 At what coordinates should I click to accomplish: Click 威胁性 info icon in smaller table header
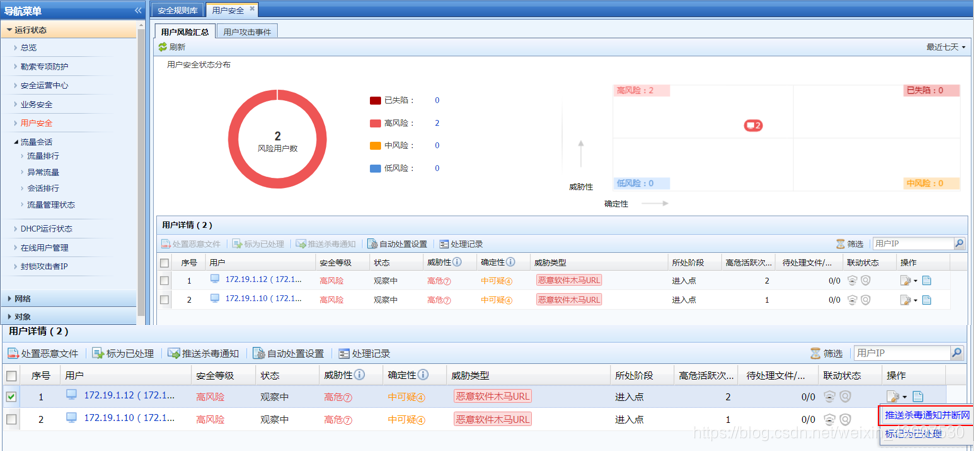tap(457, 263)
